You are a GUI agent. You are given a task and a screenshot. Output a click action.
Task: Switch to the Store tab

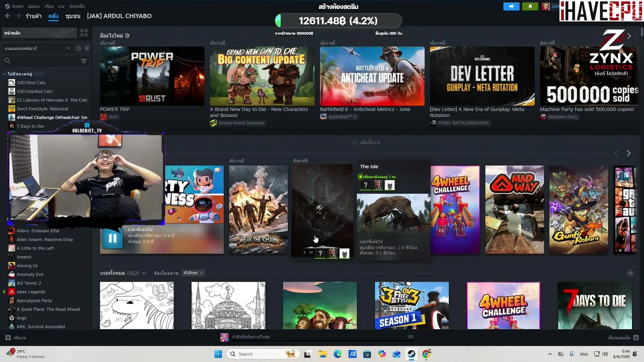pos(34,16)
